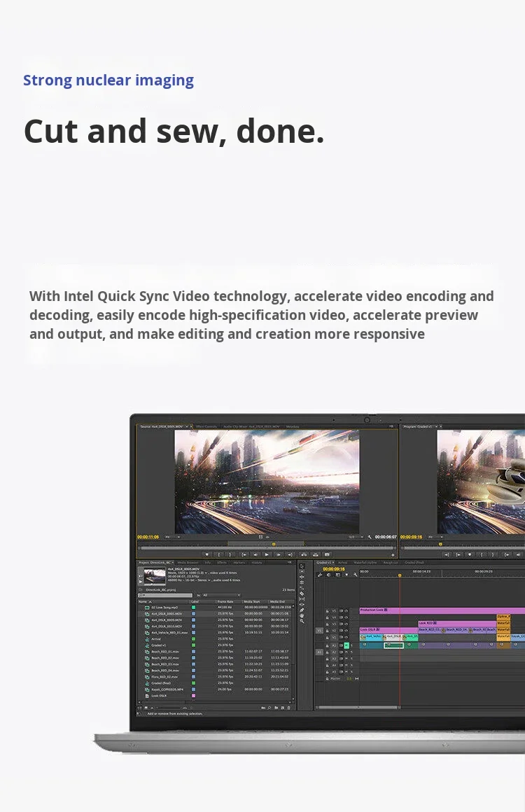Image resolution: width=525 pixels, height=812 pixels.
Task: Select the Pen tool in tools panel
Action: coord(302,608)
